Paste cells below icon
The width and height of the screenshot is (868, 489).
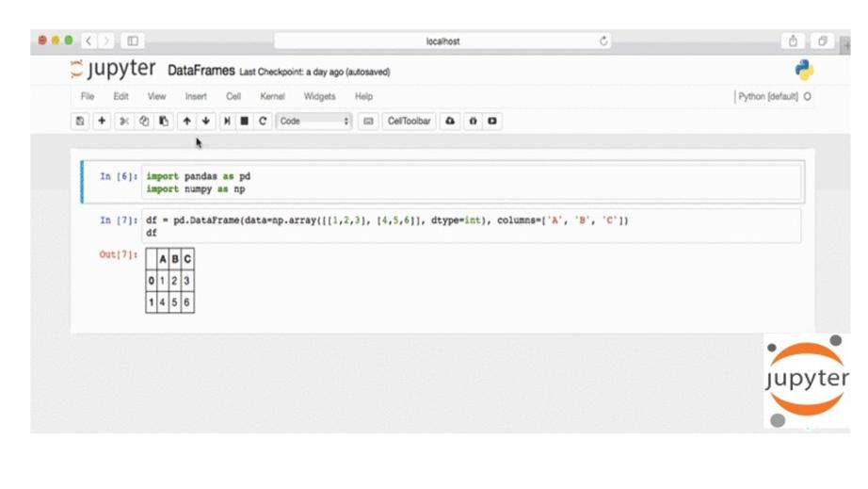[164, 122]
